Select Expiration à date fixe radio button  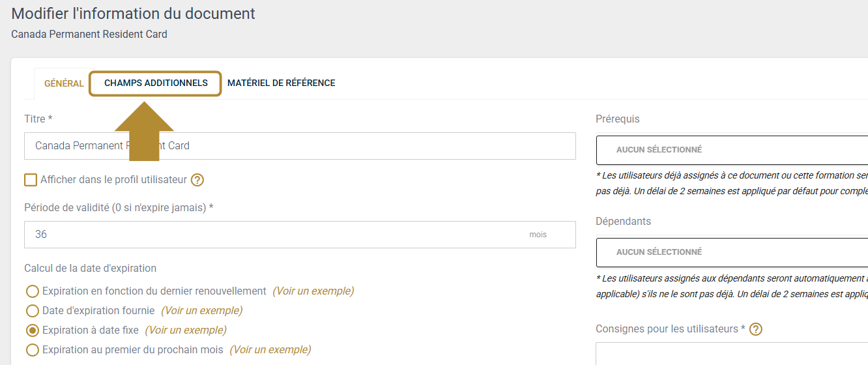(x=32, y=330)
